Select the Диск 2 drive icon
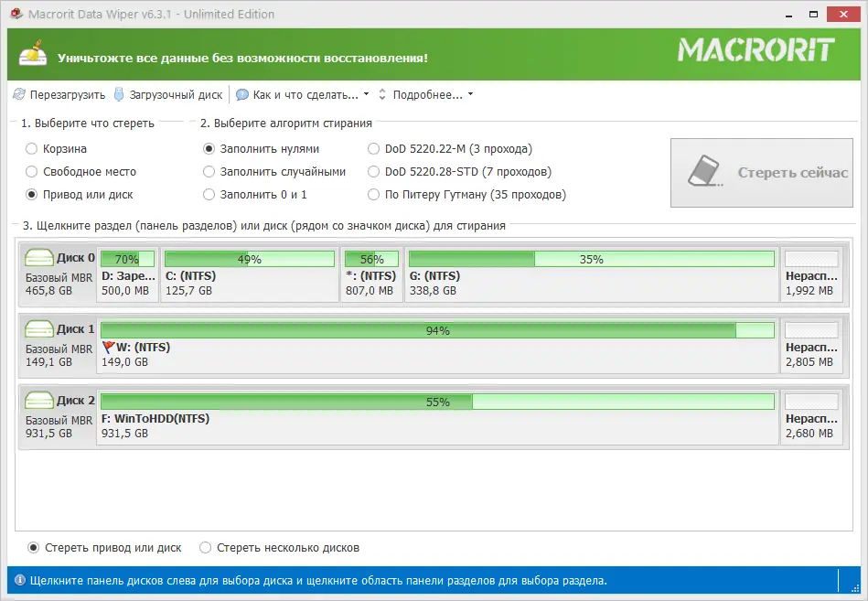 (38, 400)
